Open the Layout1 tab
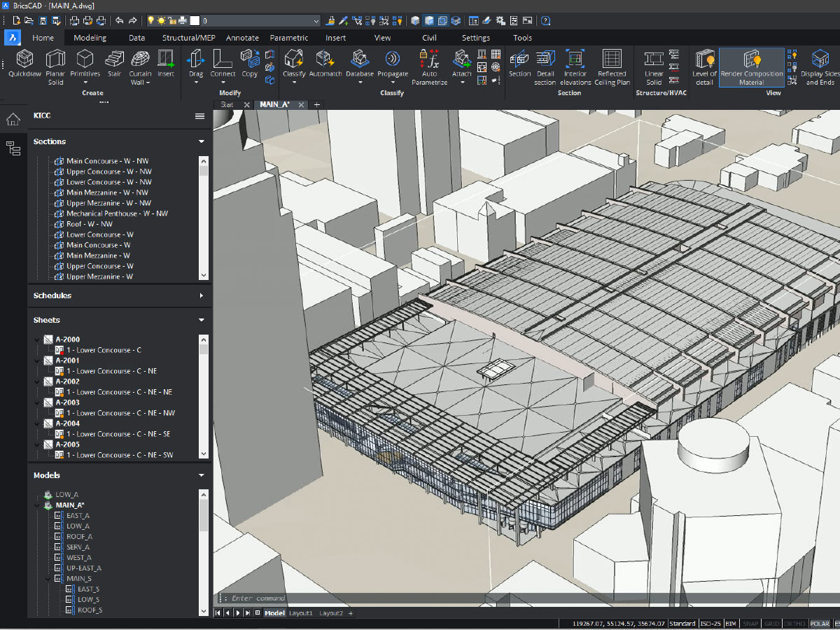 pyautogui.click(x=301, y=613)
